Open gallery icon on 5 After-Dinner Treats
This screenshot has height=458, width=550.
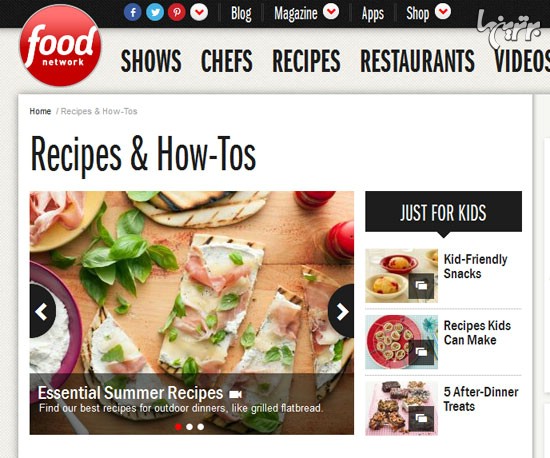[421, 418]
